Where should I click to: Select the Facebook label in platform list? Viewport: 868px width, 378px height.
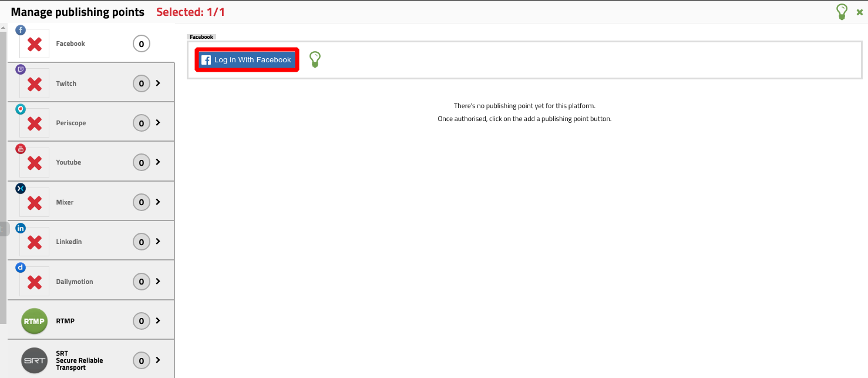(x=70, y=44)
